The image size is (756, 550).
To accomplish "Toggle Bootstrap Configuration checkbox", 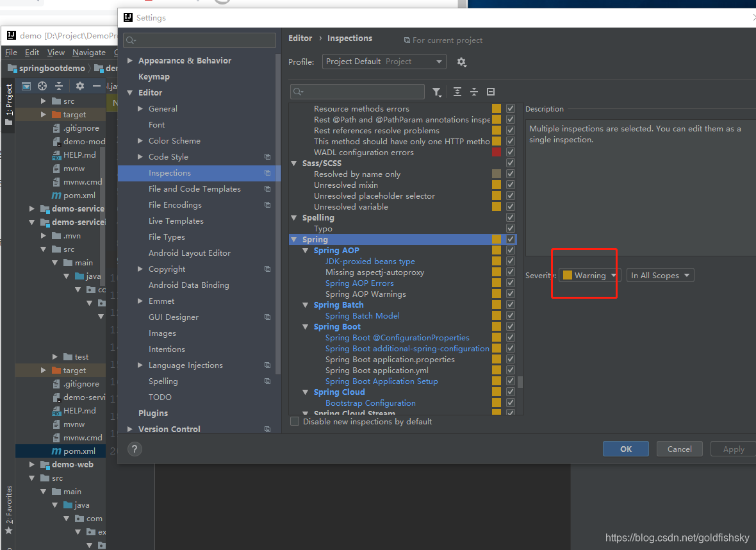I will pyautogui.click(x=511, y=403).
